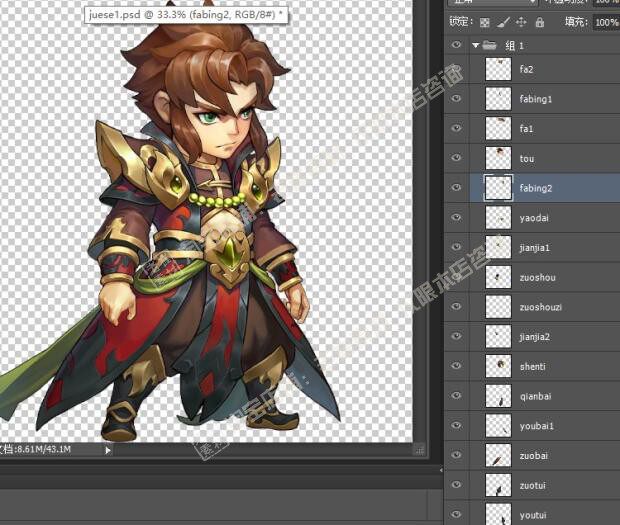
Task: Hide the jianjia1 layer
Action: (456, 247)
